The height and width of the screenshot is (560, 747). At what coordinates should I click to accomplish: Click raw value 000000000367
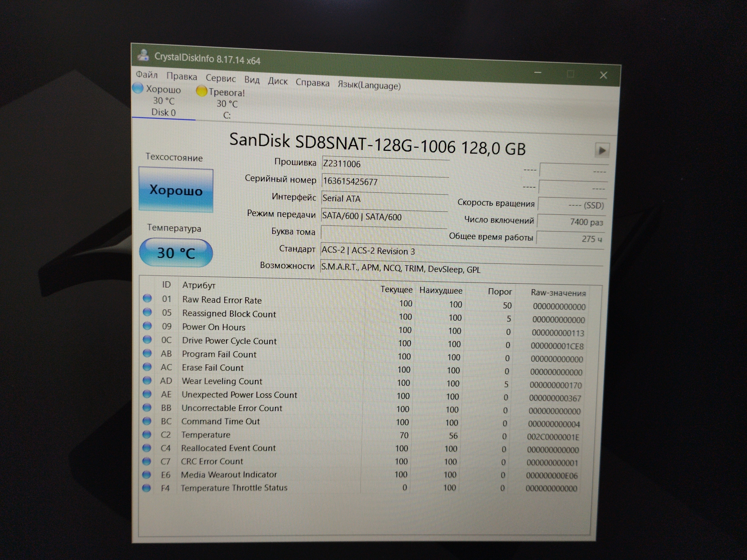(x=555, y=398)
